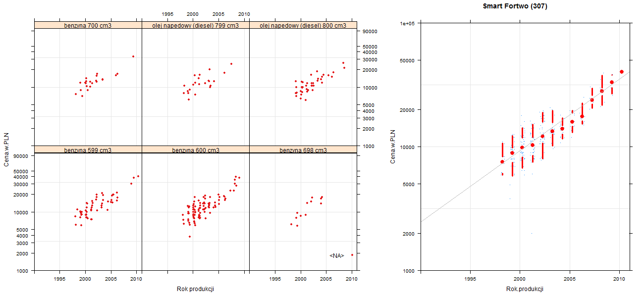Click the lowest outlier point in benzyna 600 panel
Image resolution: width=644 pixels, height=297 pixels.
click(x=190, y=237)
